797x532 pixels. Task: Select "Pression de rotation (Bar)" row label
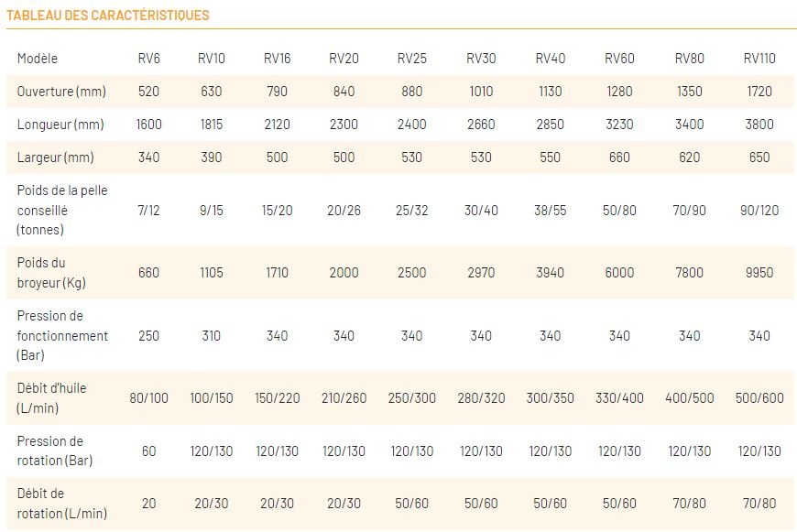55,451
